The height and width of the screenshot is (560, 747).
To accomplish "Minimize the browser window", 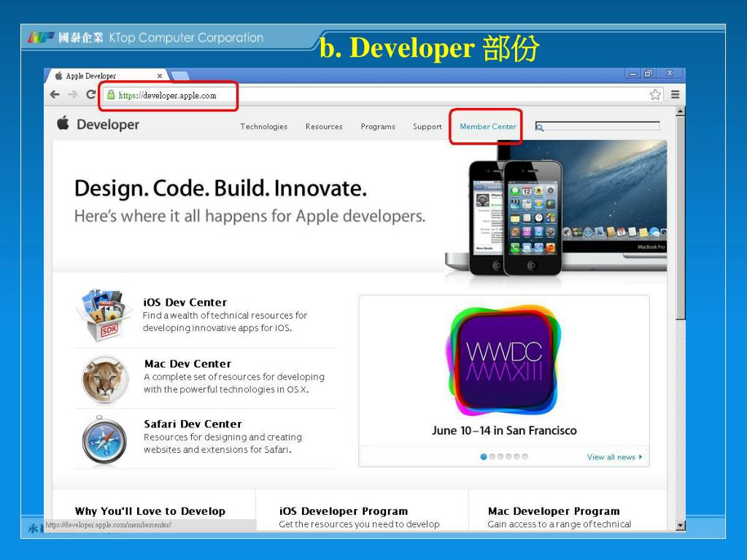I will pyautogui.click(x=632, y=74).
